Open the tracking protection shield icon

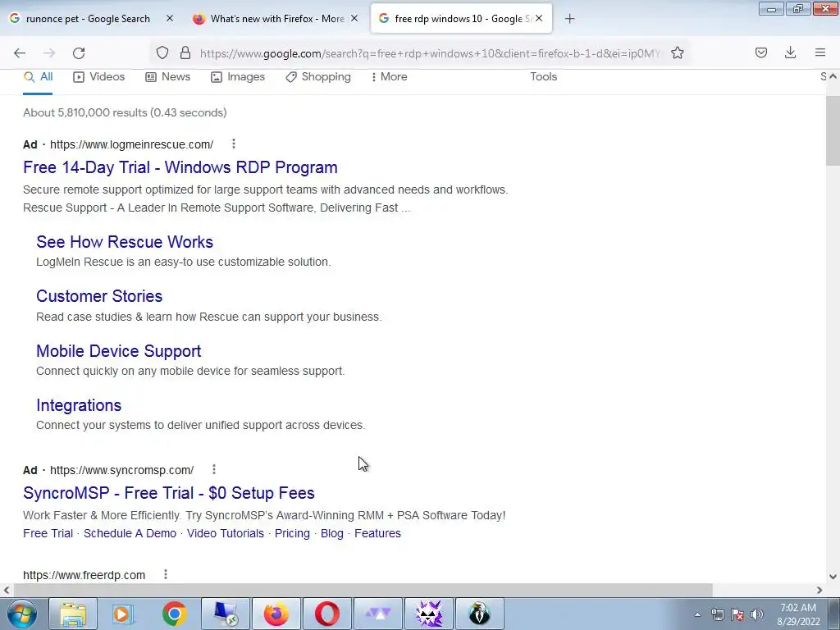click(x=162, y=52)
